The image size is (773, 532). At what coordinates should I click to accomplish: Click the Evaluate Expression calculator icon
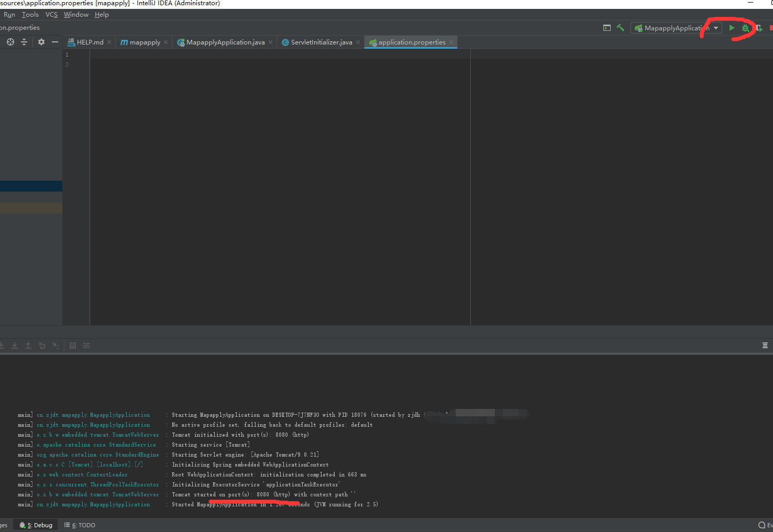pyautogui.click(x=73, y=346)
